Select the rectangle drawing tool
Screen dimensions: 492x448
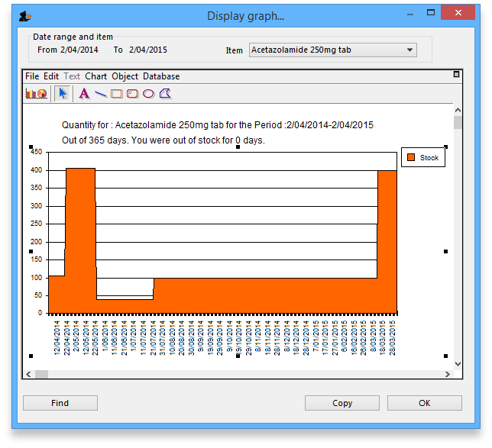117,93
